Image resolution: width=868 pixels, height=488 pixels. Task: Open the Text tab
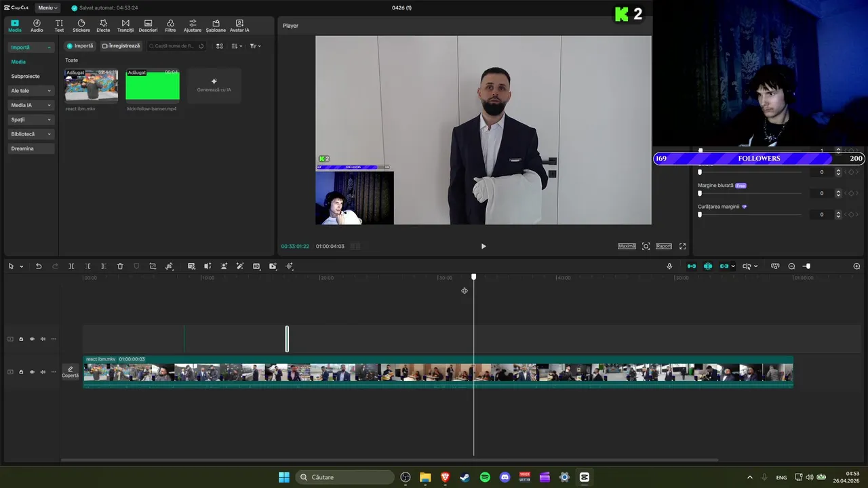(59, 26)
